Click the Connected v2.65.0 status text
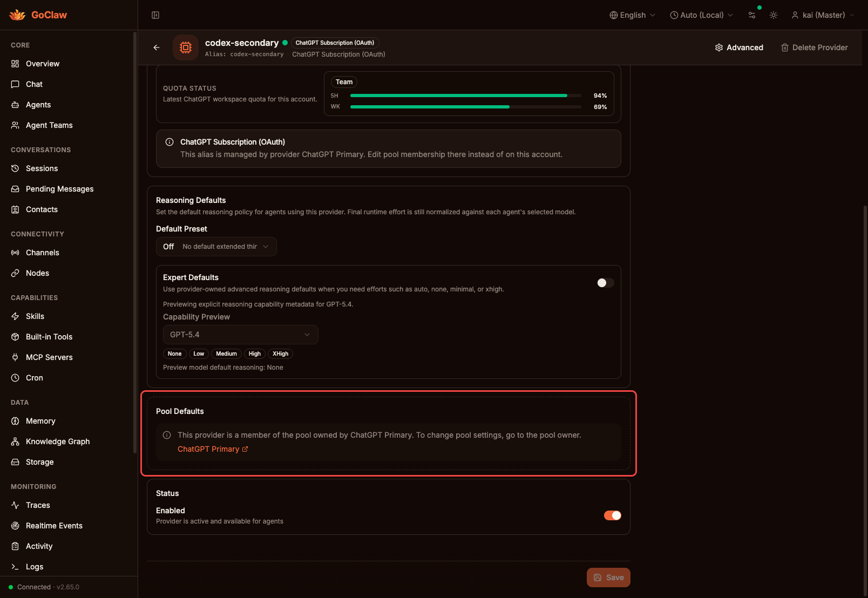The image size is (868, 598). [x=48, y=587]
